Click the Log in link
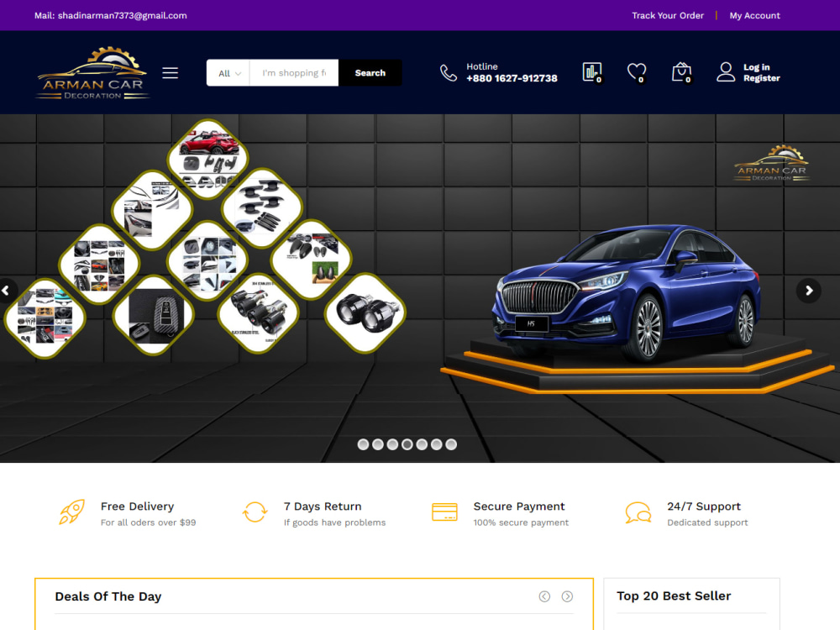The height and width of the screenshot is (630, 840). (757, 67)
